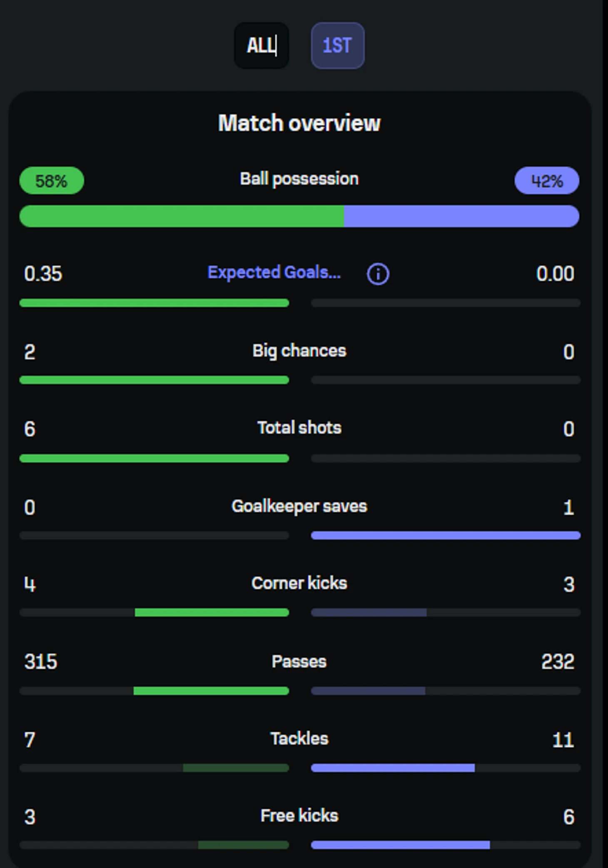Click purple section of possession bar

[x=461, y=216]
